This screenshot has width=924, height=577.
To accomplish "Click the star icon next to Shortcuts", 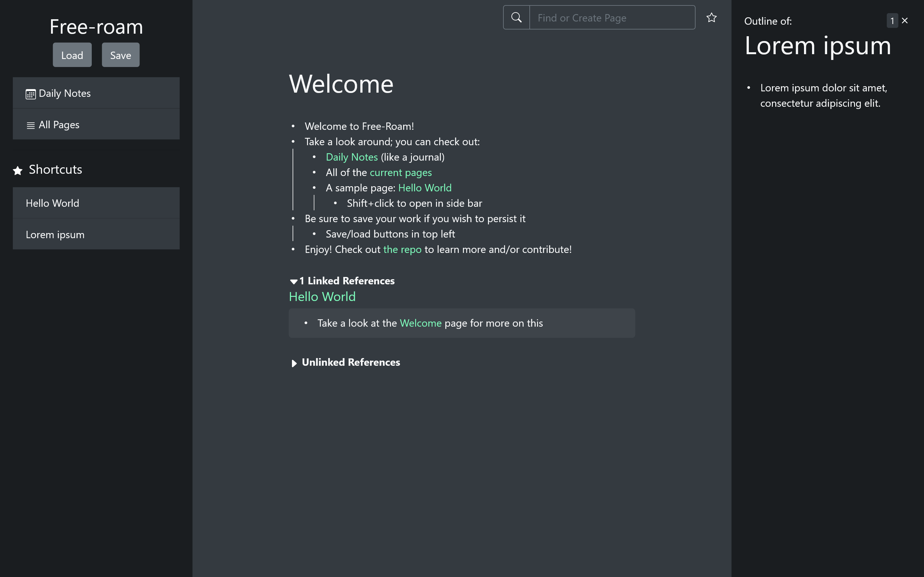I will (18, 171).
